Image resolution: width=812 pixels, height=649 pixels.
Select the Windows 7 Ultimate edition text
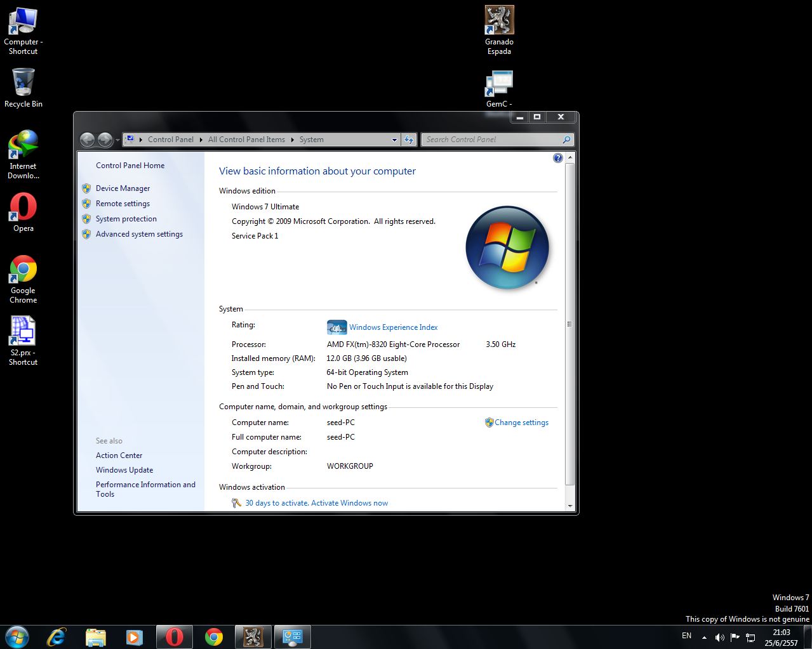(x=265, y=207)
